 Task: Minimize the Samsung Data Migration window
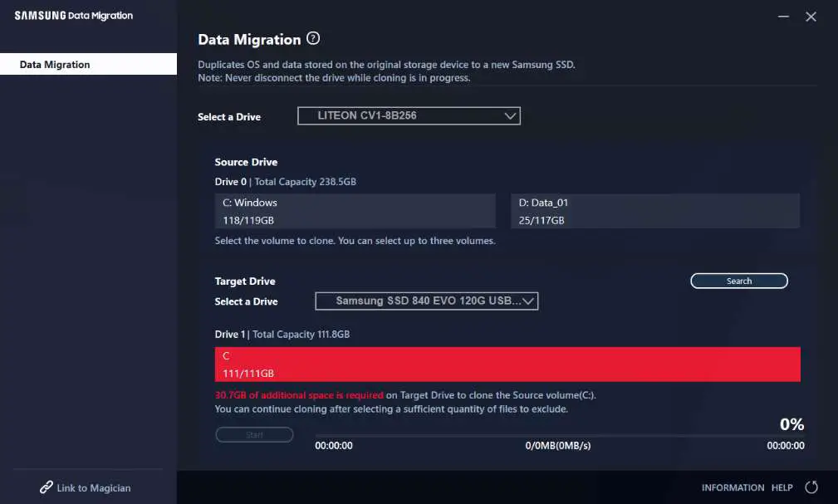[x=783, y=17]
